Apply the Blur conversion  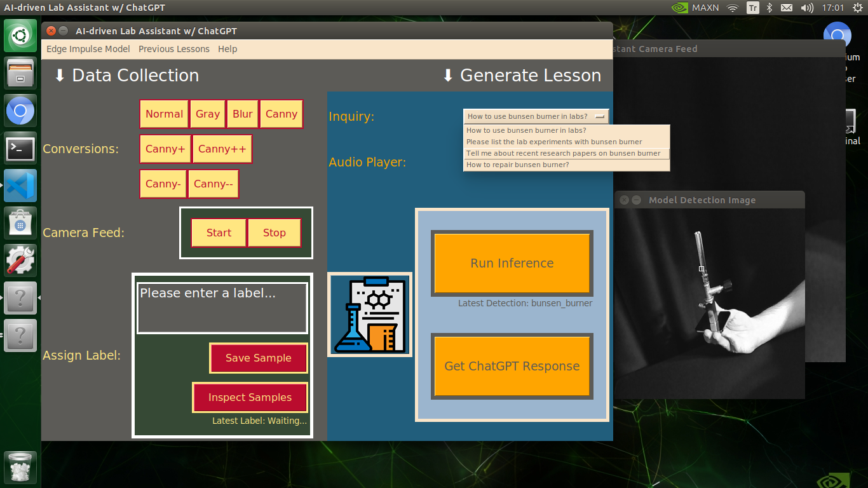click(x=243, y=114)
